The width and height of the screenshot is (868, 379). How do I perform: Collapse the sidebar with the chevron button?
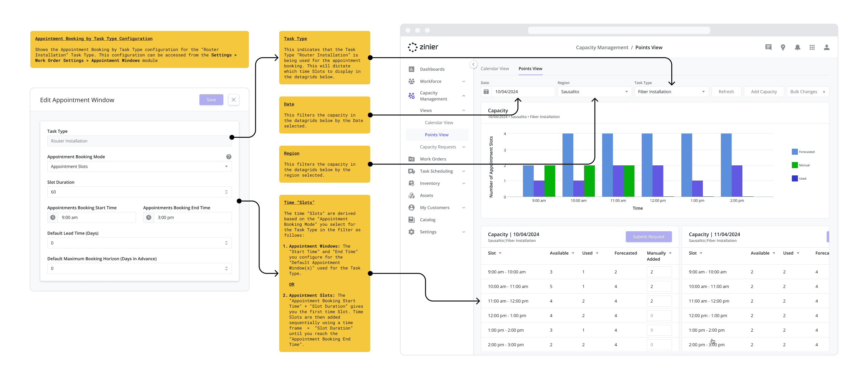(473, 64)
